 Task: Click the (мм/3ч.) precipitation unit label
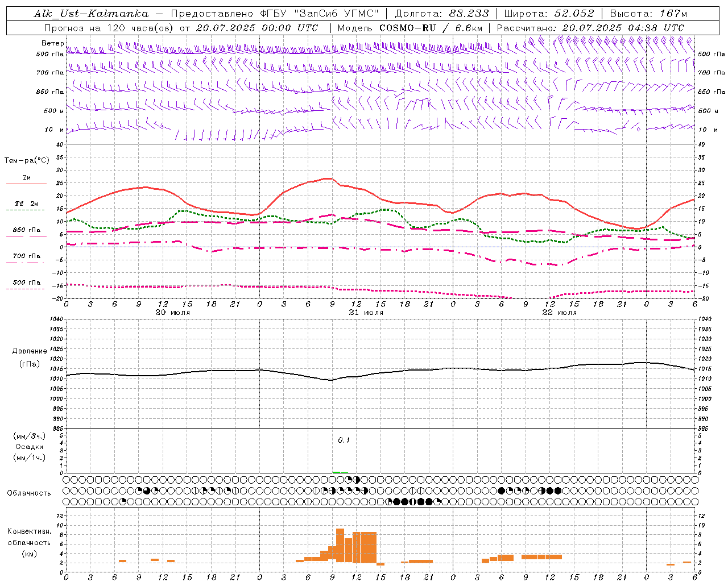[x=29, y=436]
